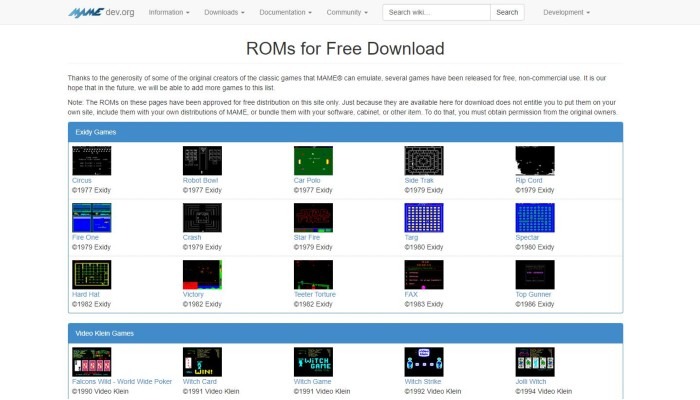
Task: Select the Teeter Torture thumbnail
Action: [313, 275]
